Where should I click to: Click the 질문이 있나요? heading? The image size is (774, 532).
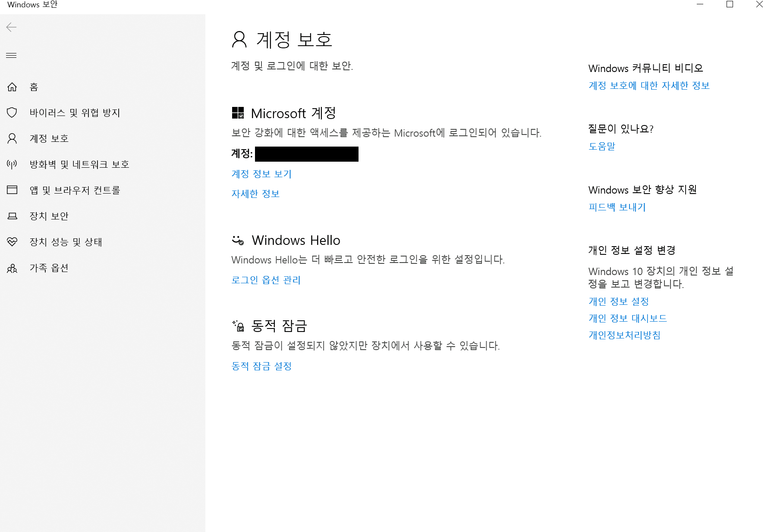pos(621,129)
